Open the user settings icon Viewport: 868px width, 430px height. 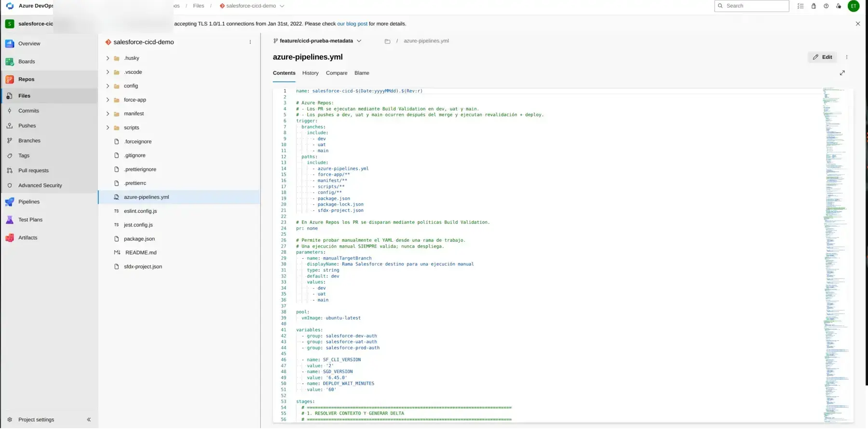[839, 6]
